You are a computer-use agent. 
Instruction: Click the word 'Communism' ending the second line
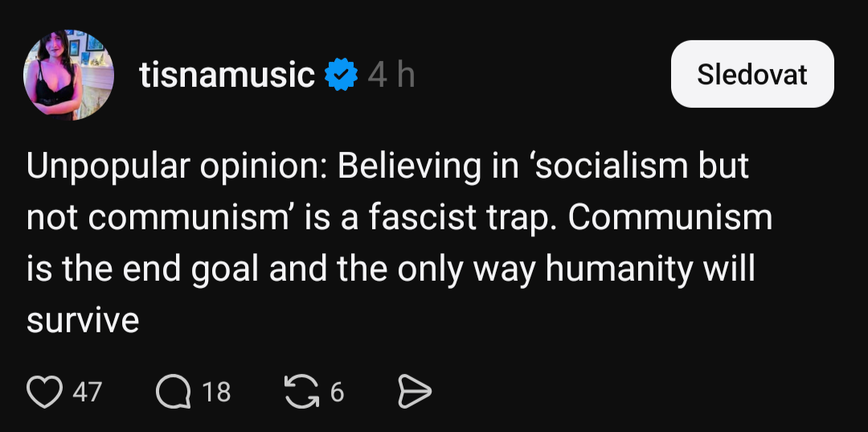point(669,218)
